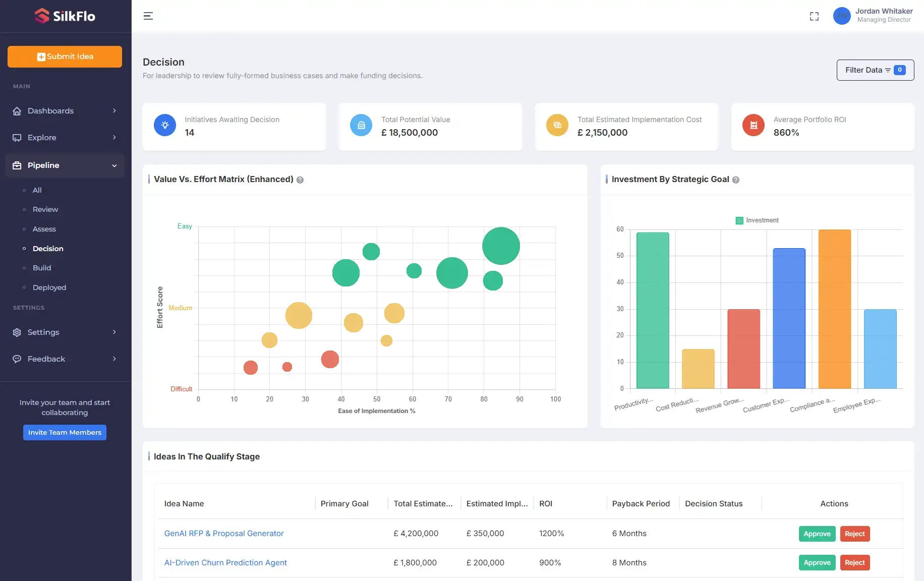
Task: Click the 8 Months payback cell
Action: 629,563
